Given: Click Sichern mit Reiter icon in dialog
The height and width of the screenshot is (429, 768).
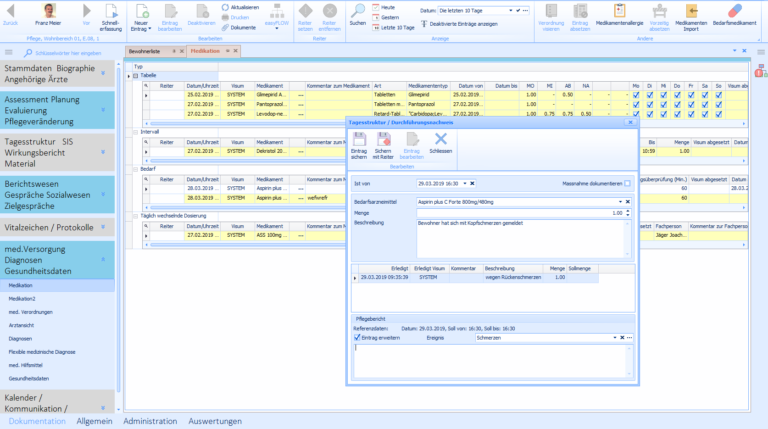Looking at the screenshot, I should click(383, 138).
